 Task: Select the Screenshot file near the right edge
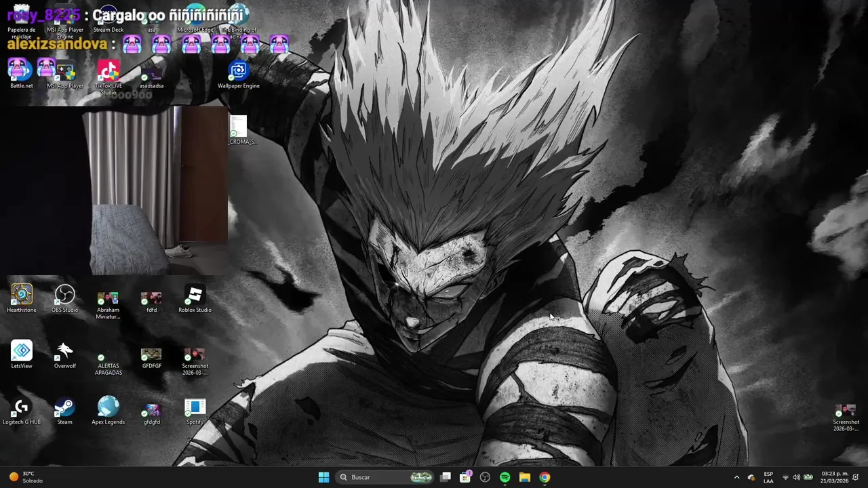pyautogui.click(x=846, y=418)
